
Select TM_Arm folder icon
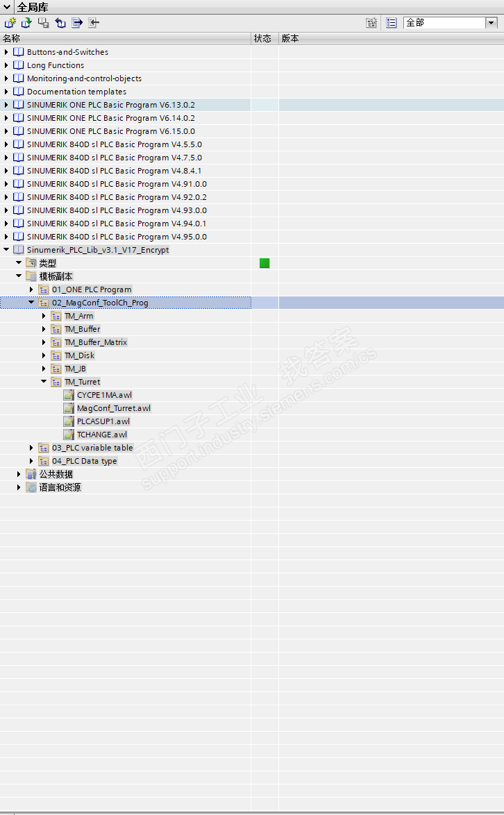pos(56,316)
